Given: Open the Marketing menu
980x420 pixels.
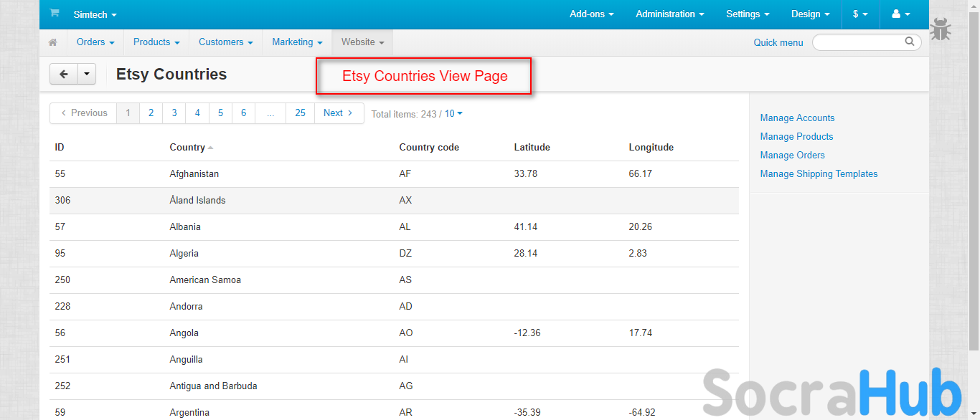Looking at the screenshot, I should coord(297,42).
